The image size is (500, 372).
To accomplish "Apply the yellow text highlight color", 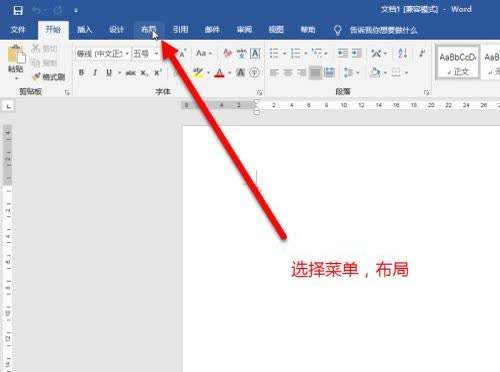I will coord(198,73).
